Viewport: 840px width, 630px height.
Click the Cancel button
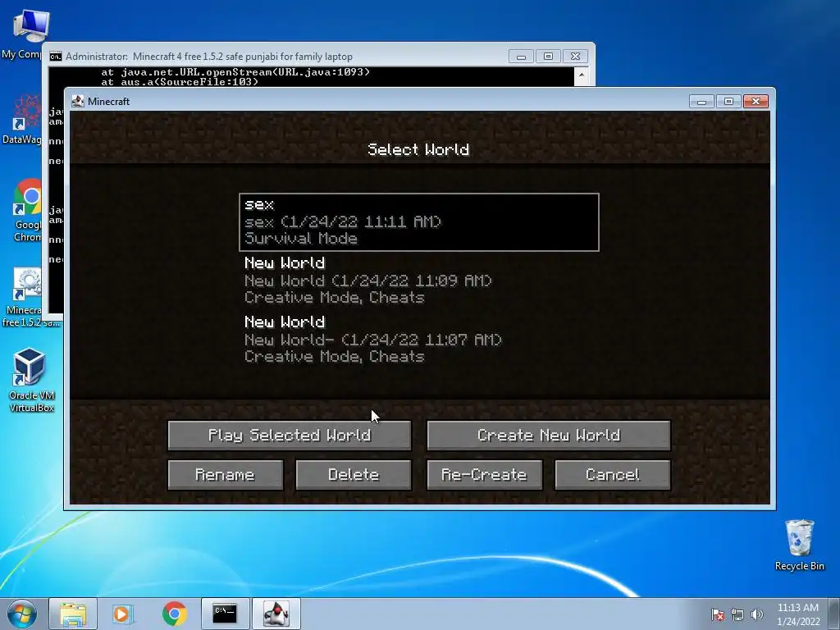click(613, 475)
